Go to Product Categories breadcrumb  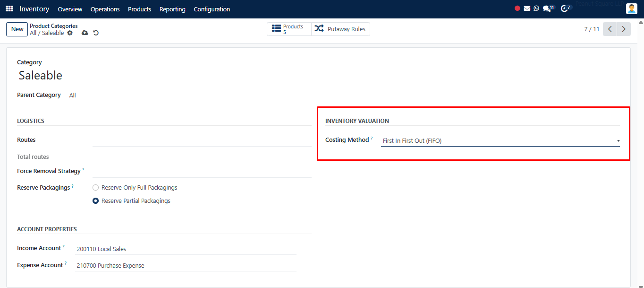(54, 26)
